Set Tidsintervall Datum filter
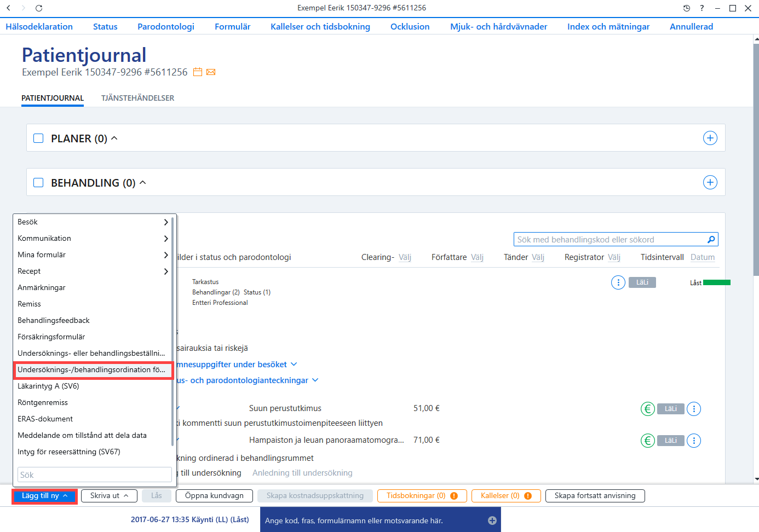The width and height of the screenshot is (759, 532). pyautogui.click(x=703, y=257)
